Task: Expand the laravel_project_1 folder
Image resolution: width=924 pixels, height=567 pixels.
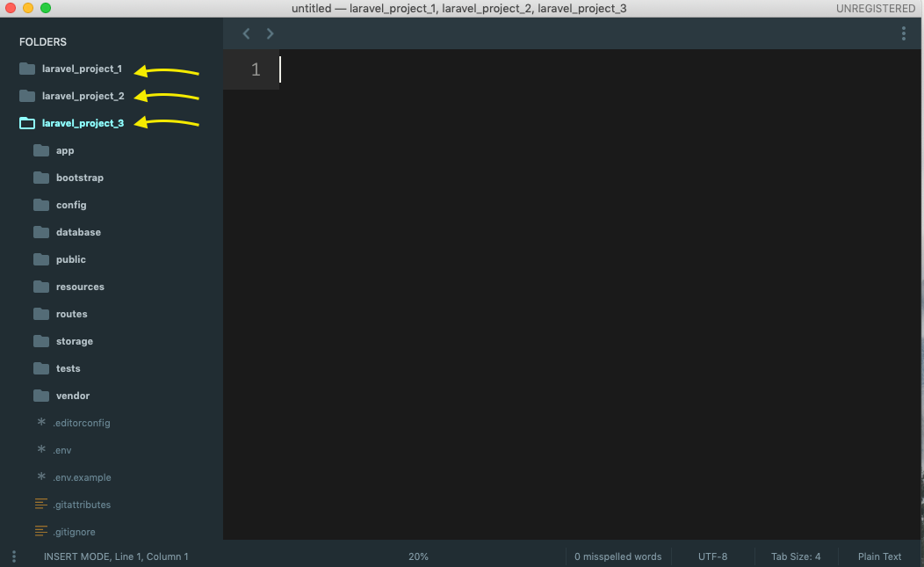Action: 83,69
